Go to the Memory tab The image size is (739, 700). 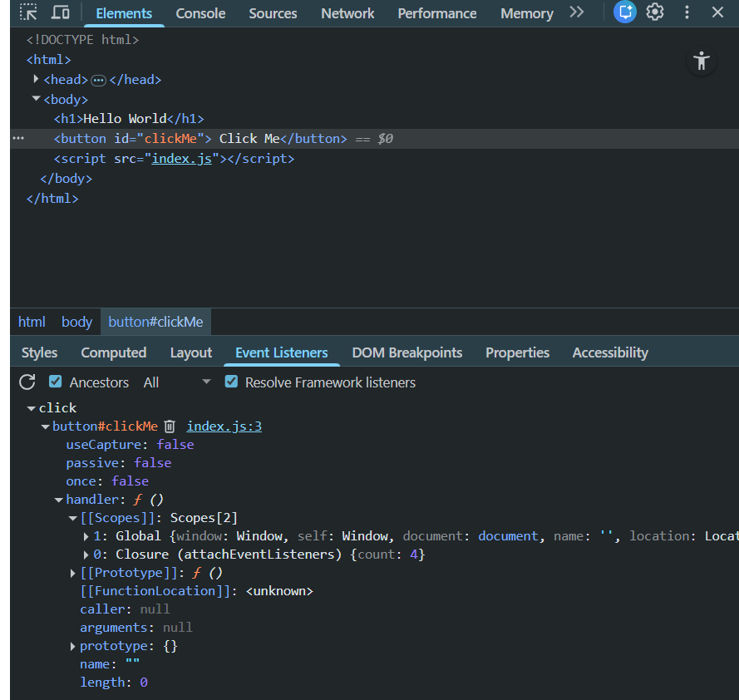pos(526,13)
